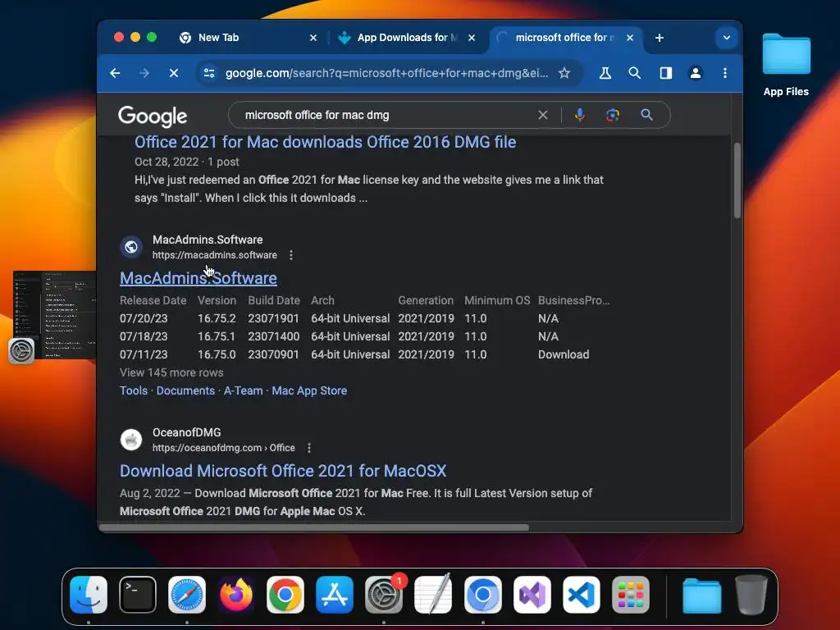Open Visual Studio Code from the dock
This screenshot has width=840, height=630.
tap(582, 595)
